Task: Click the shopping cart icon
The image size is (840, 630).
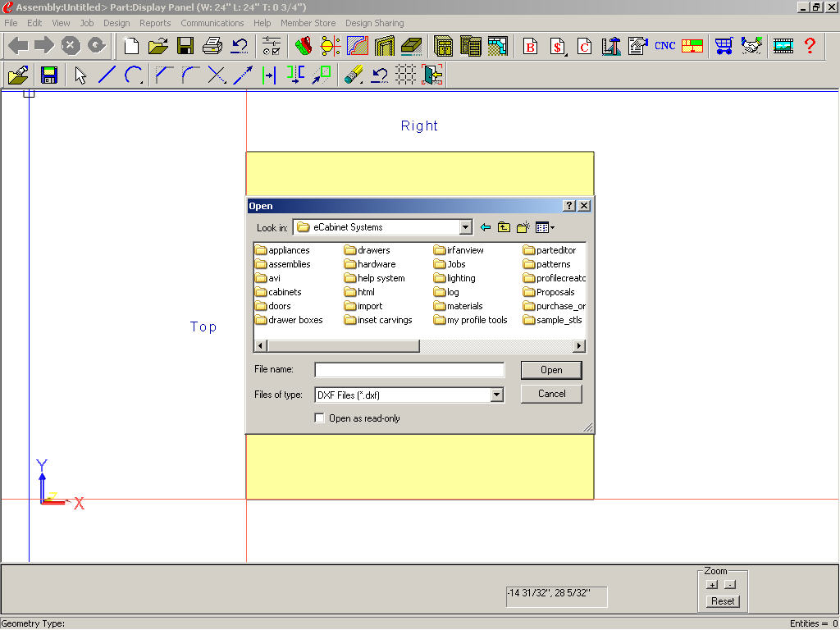Action: (724, 46)
